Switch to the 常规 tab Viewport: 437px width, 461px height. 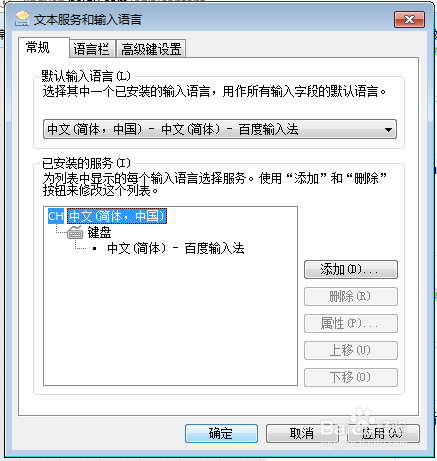click(x=38, y=48)
